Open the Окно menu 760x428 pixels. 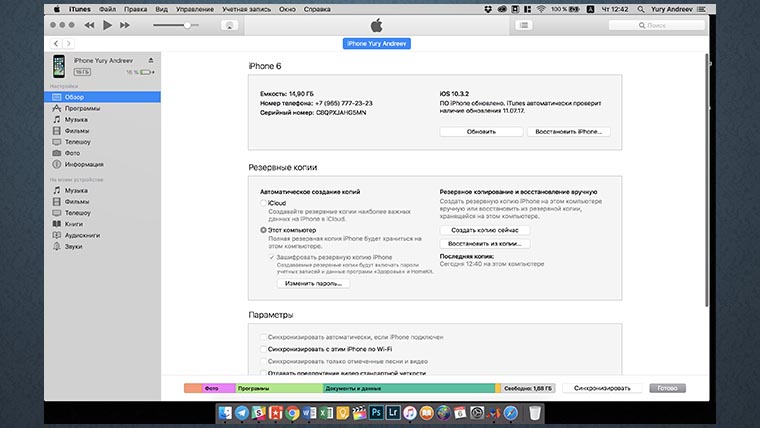point(287,9)
